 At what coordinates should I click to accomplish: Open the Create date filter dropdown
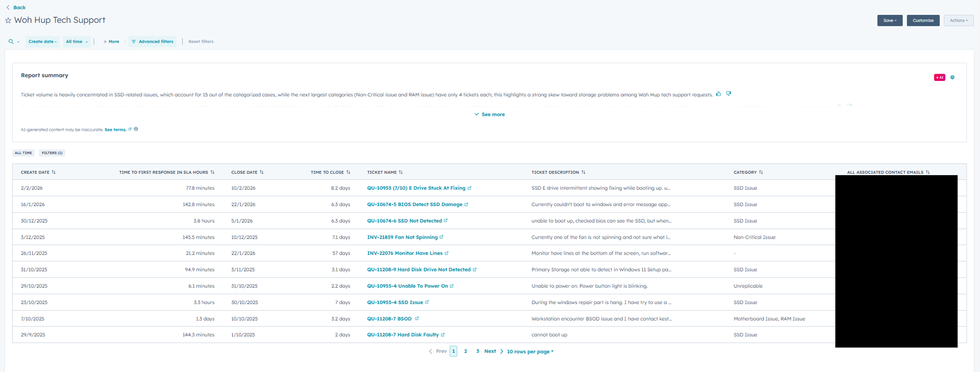[42, 42]
